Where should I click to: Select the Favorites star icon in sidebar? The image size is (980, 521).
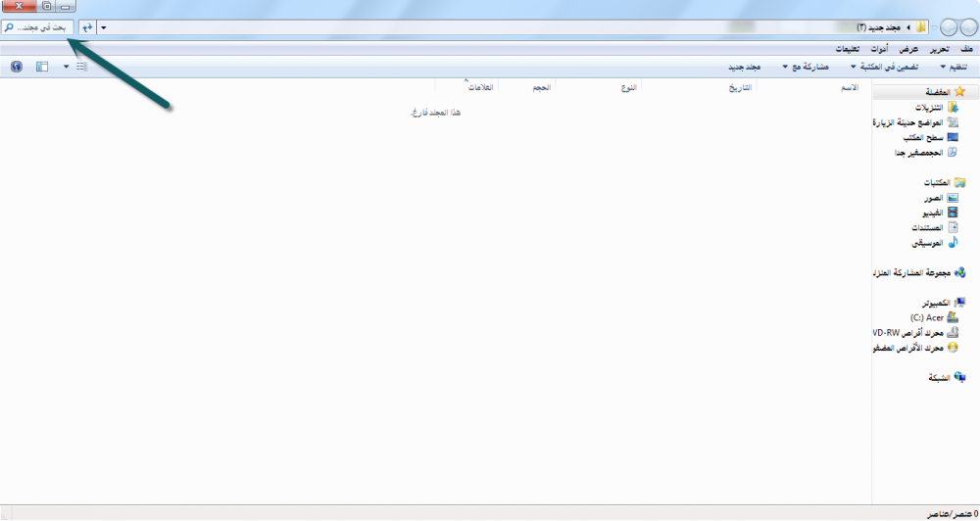(959, 91)
